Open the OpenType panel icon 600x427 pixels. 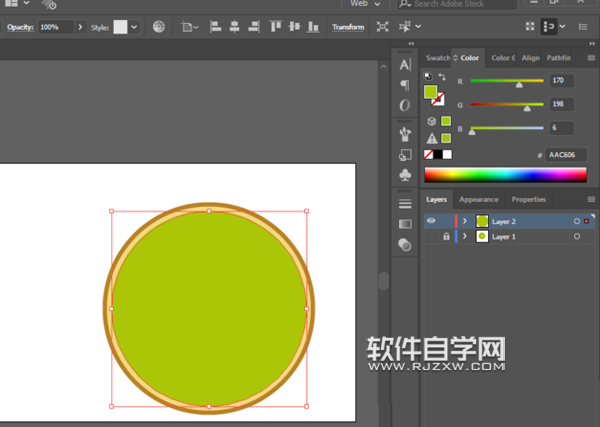pos(405,104)
